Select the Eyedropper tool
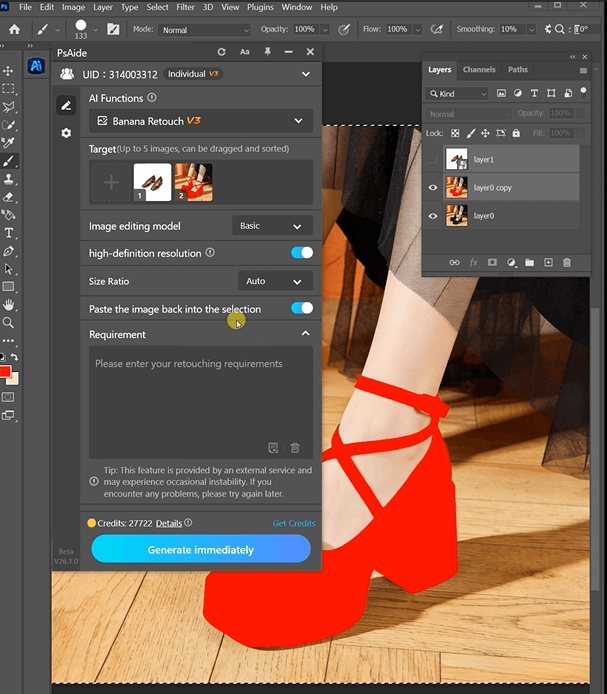 pyautogui.click(x=8, y=143)
